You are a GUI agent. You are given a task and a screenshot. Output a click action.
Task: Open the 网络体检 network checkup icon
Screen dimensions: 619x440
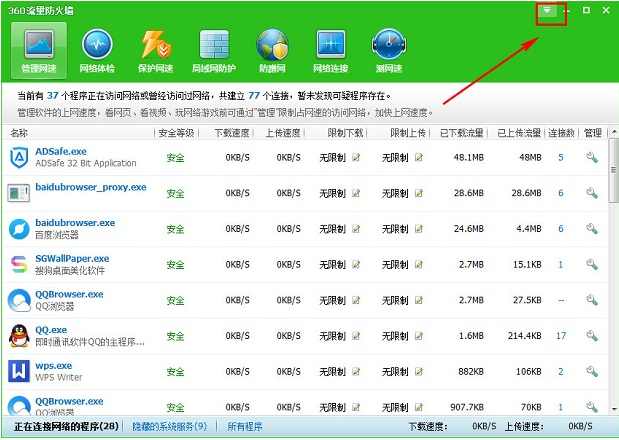click(x=97, y=50)
